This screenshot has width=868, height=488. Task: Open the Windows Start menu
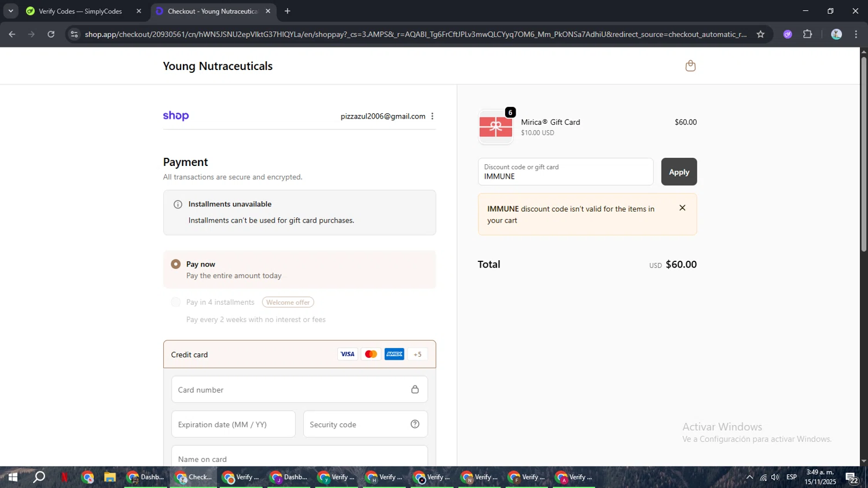tap(12, 478)
